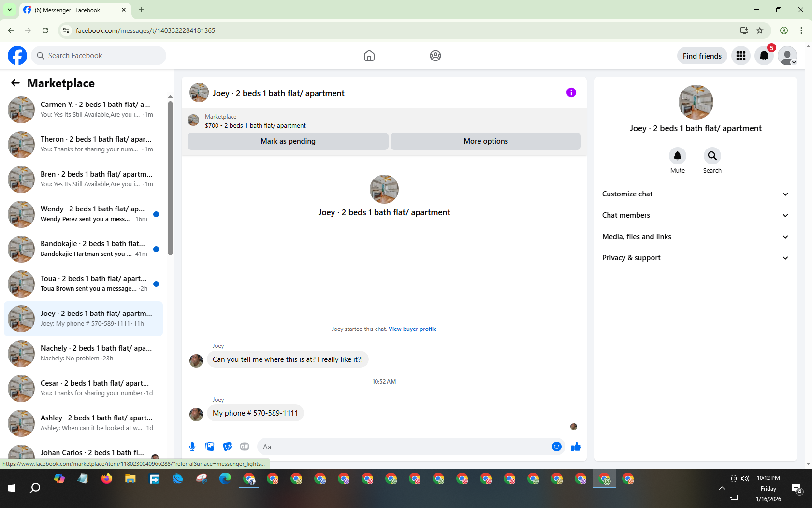The image size is (812, 508).
Task: Reload the page in browser
Action: click(45, 30)
